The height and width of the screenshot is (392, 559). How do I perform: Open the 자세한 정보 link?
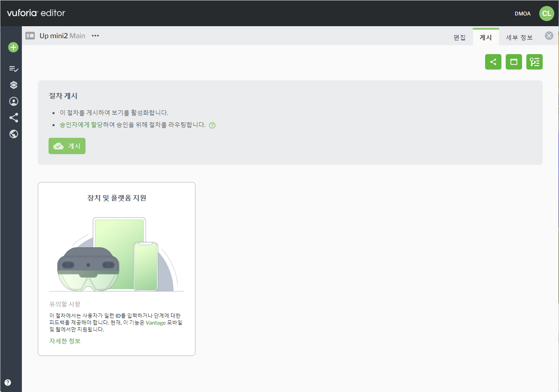65,341
